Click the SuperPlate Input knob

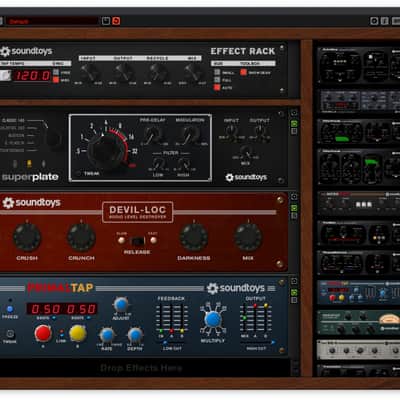click(x=231, y=132)
